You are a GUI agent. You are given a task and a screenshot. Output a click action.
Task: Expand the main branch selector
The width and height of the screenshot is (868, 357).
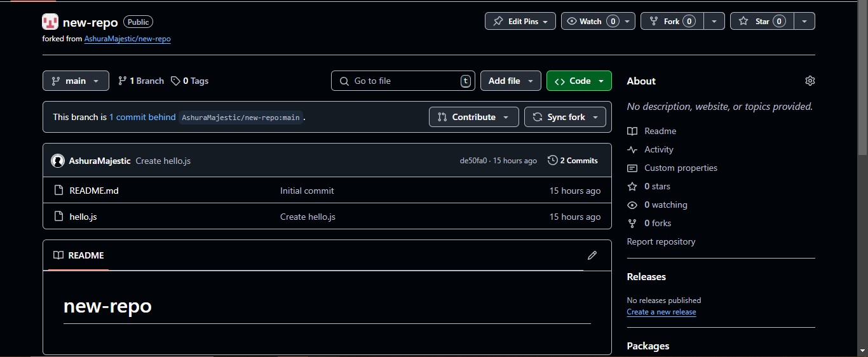tap(76, 81)
